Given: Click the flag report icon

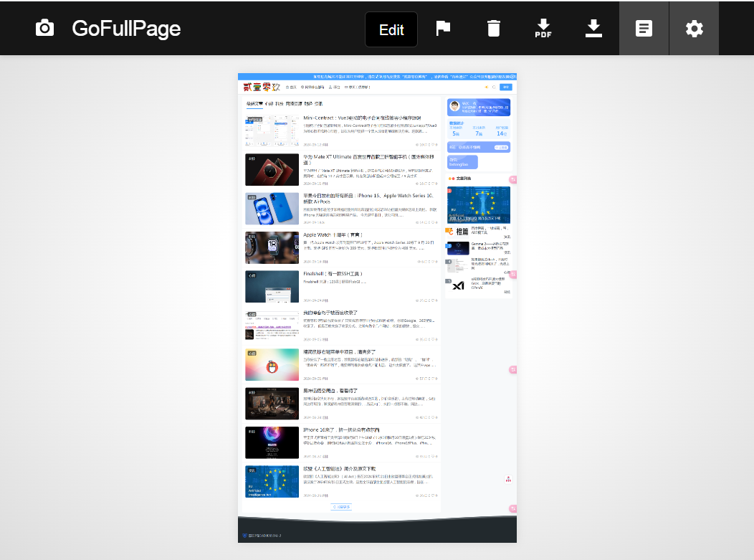Looking at the screenshot, I should [444, 29].
